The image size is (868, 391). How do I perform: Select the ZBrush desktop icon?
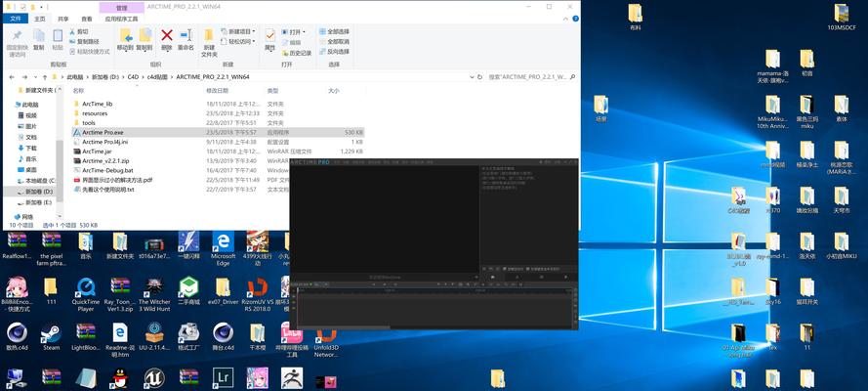(291, 377)
